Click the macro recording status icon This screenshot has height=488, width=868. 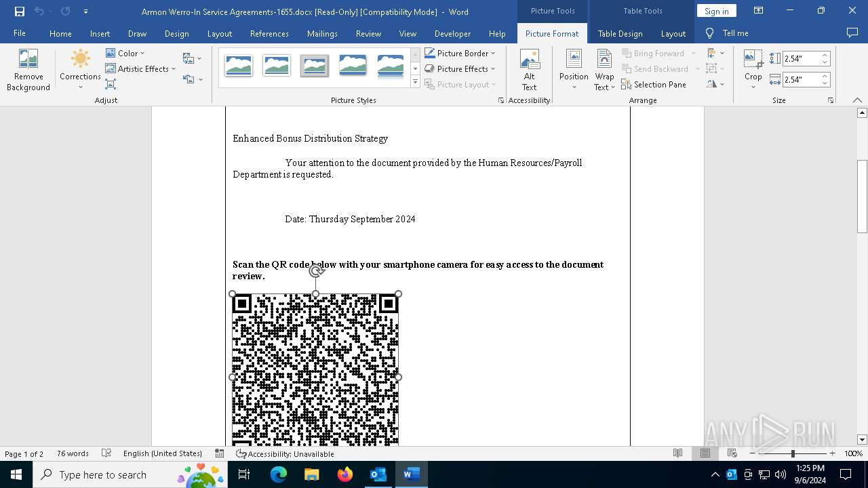tap(219, 453)
